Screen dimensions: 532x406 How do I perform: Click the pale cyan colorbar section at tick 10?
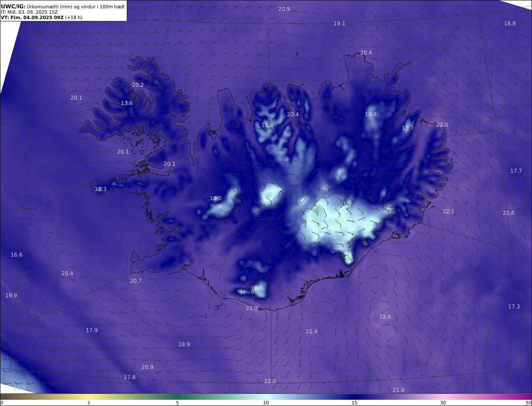pos(266,396)
